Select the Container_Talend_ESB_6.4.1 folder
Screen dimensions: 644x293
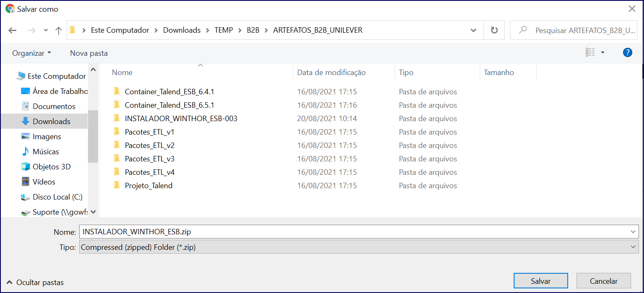click(169, 92)
